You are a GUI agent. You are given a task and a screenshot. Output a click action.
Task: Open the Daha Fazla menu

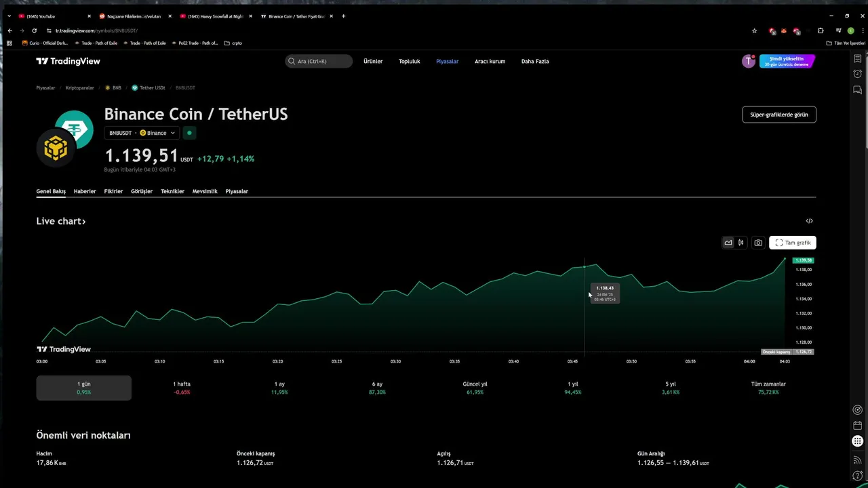click(x=535, y=61)
